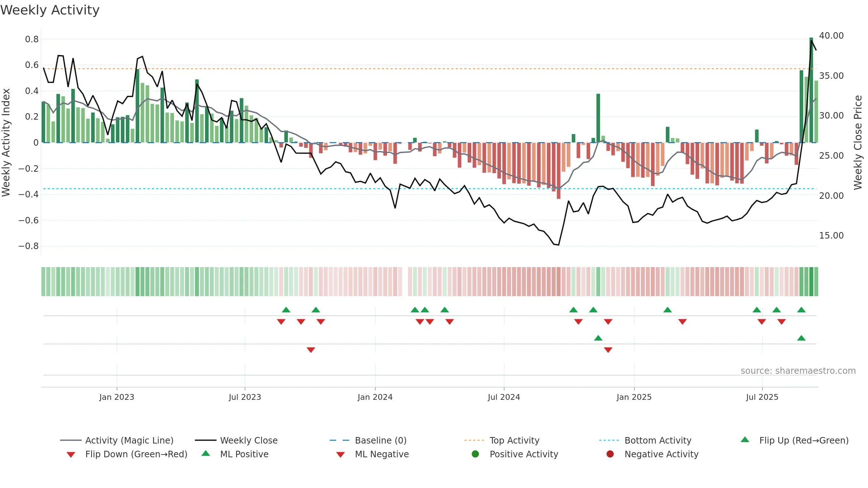Click ML Negative legend triangle
This screenshot has width=868, height=488.
340,455
